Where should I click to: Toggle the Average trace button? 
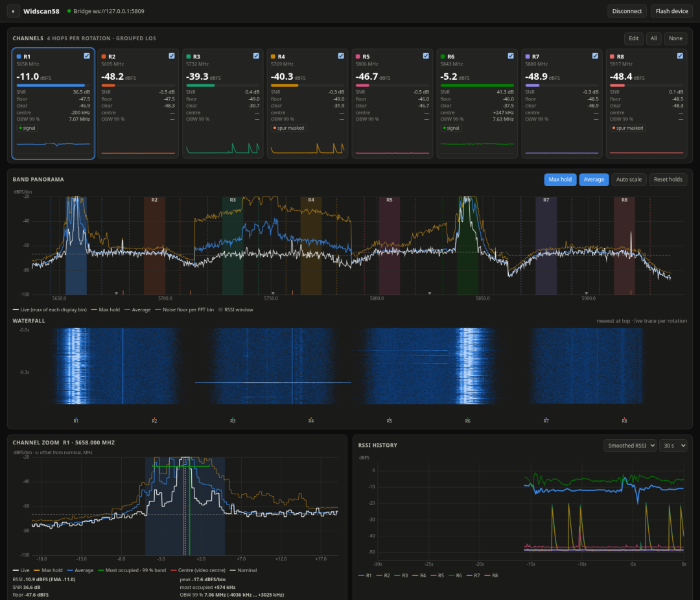(x=594, y=180)
